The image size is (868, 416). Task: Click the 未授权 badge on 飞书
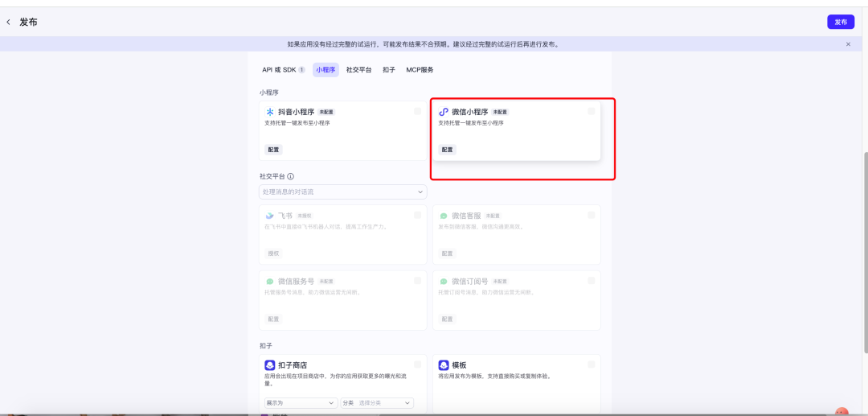[x=305, y=216]
